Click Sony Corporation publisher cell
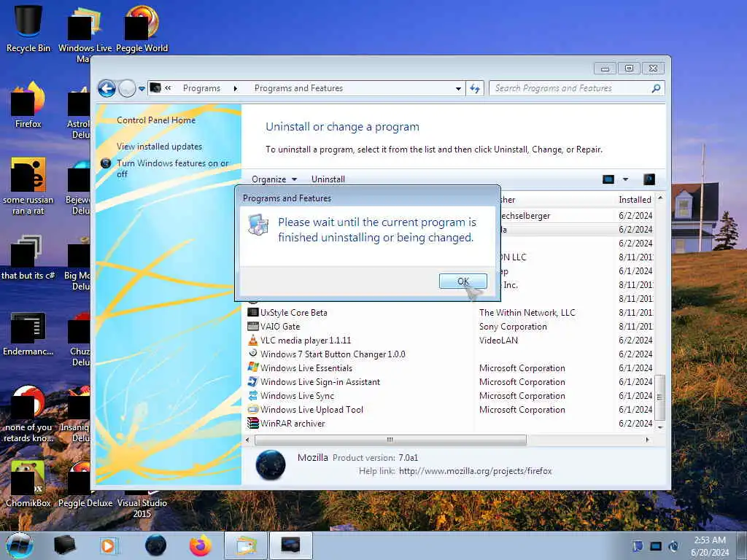 click(513, 326)
